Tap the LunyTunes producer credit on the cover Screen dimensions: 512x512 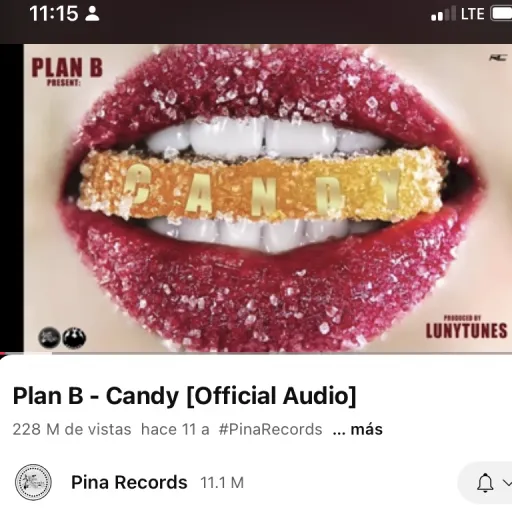(x=466, y=327)
